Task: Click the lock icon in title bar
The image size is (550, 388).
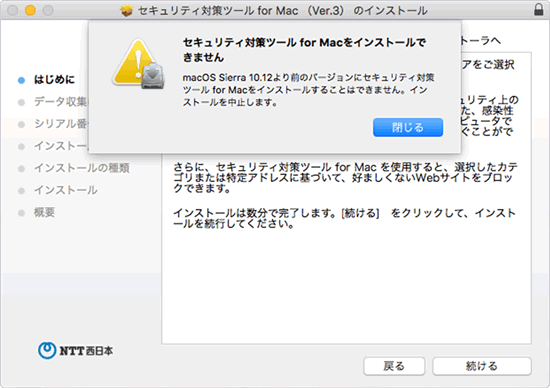Action: click(538, 10)
